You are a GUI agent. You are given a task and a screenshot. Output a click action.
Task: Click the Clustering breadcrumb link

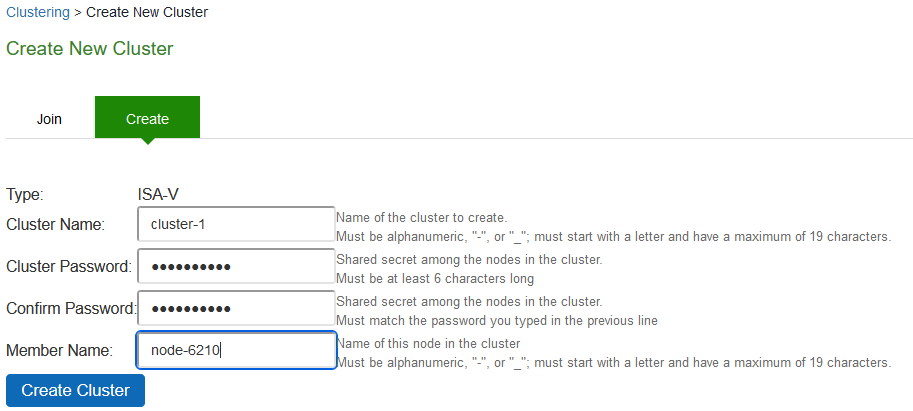coord(39,12)
